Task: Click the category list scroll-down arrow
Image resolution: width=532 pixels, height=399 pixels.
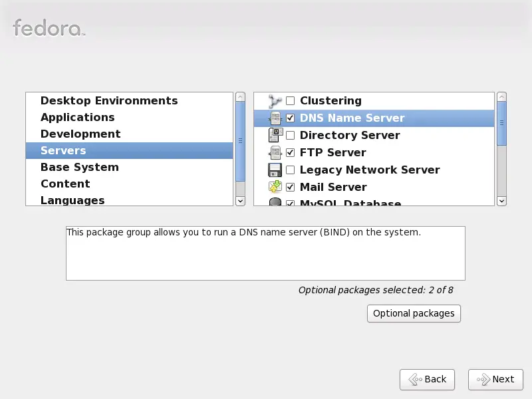Action: pos(240,201)
